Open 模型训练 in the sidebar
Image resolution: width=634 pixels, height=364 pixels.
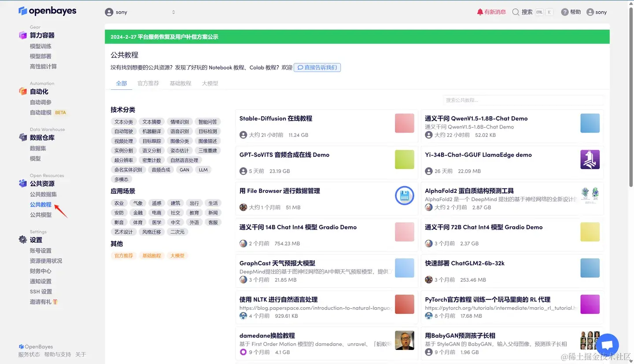[x=41, y=46]
